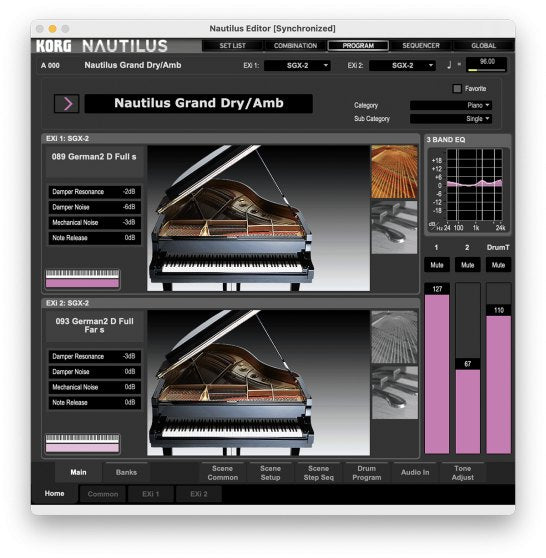
Task: Open the Main page tab
Action: pyautogui.click(x=78, y=472)
